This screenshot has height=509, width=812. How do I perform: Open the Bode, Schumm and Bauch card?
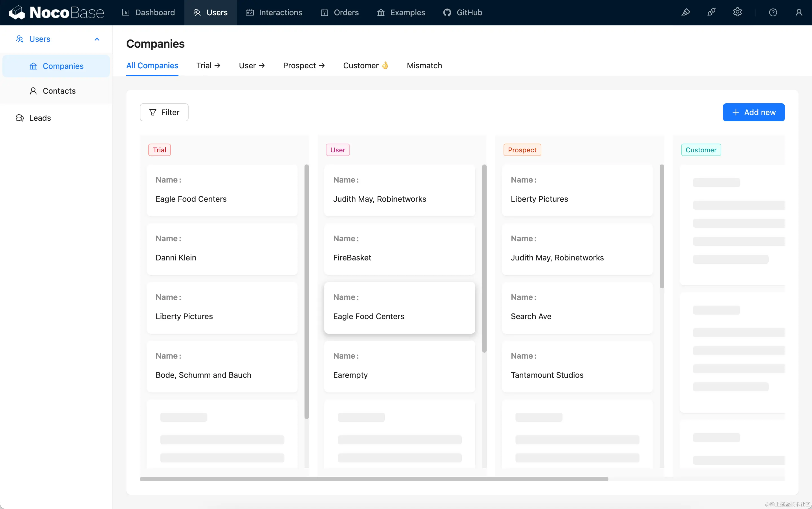[x=222, y=366]
